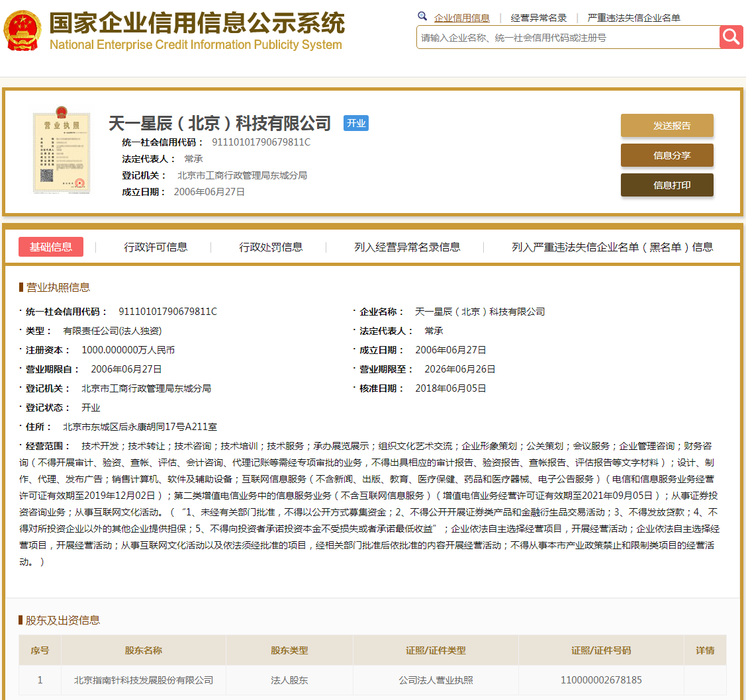This screenshot has width=746, height=700.
Task: Click 类型 value 有限责任公司(法人独资)
Action: coord(113,331)
